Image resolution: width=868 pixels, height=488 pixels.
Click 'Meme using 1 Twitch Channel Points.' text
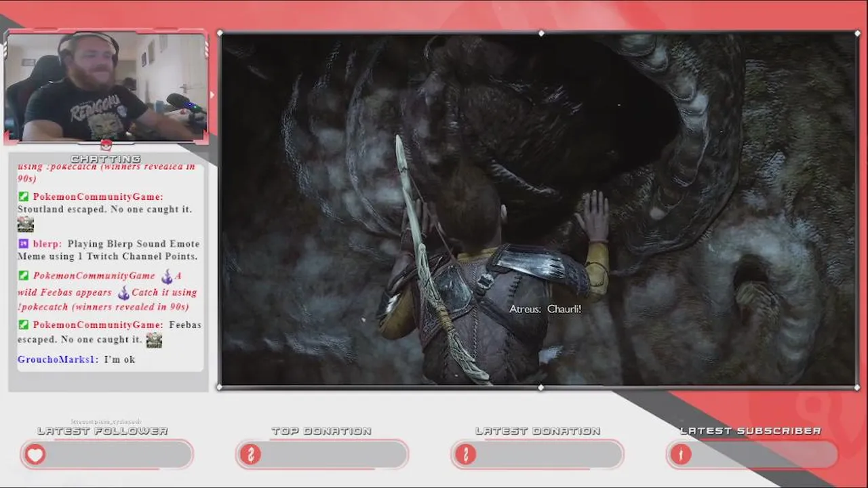pyautogui.click(x=107, y=256)
